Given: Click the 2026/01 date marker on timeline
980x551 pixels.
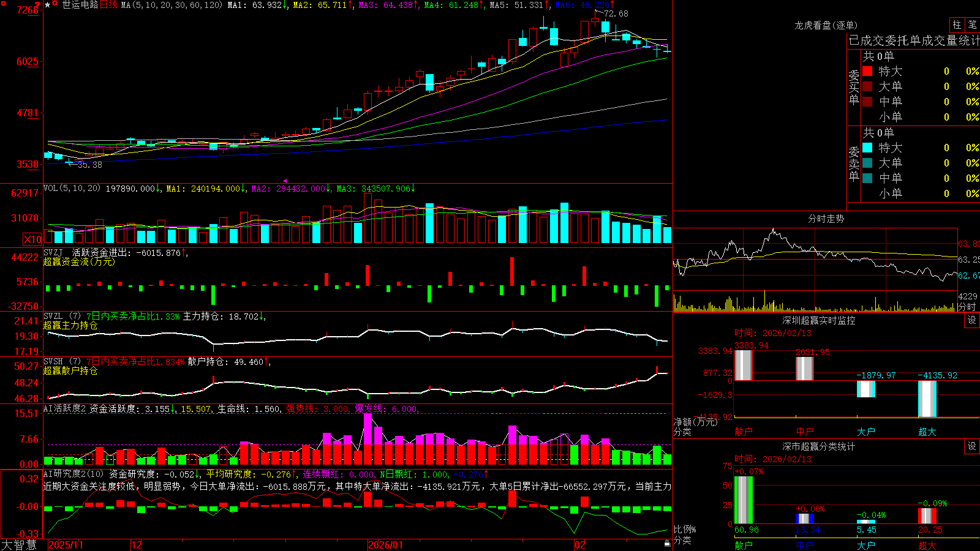Looking at the screenshot, I should [386, 545].
